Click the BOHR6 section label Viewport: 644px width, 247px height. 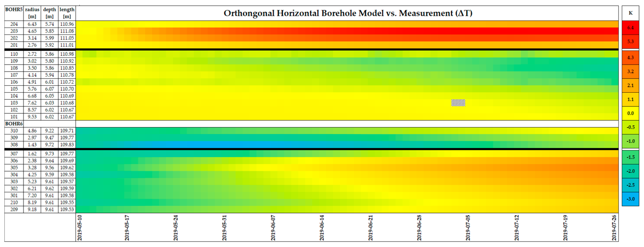14,124
